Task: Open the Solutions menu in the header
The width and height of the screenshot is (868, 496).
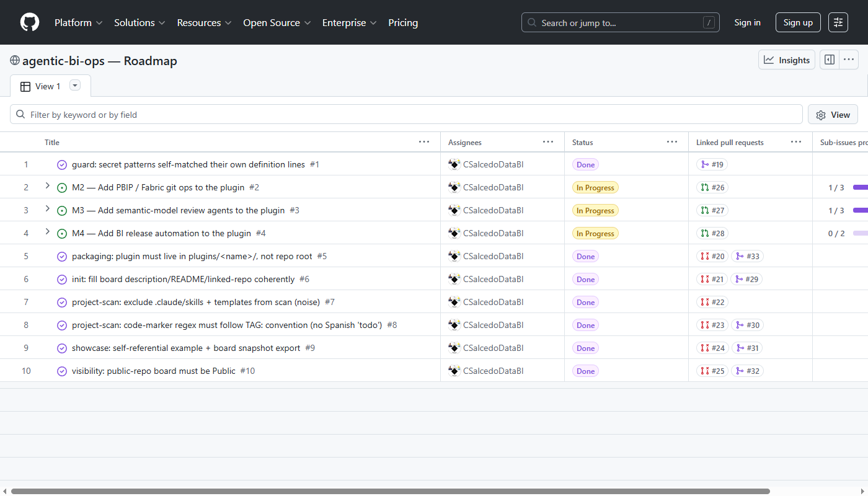Action: pos(139,22)
